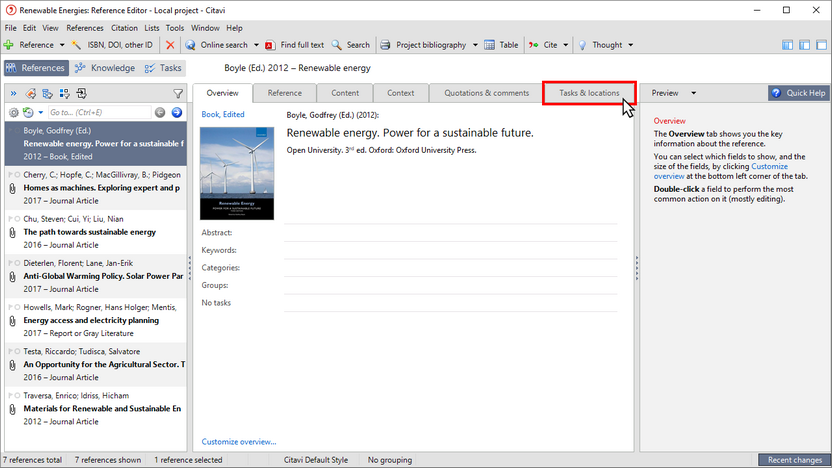Open the group filter squares icon

[65, 93]
